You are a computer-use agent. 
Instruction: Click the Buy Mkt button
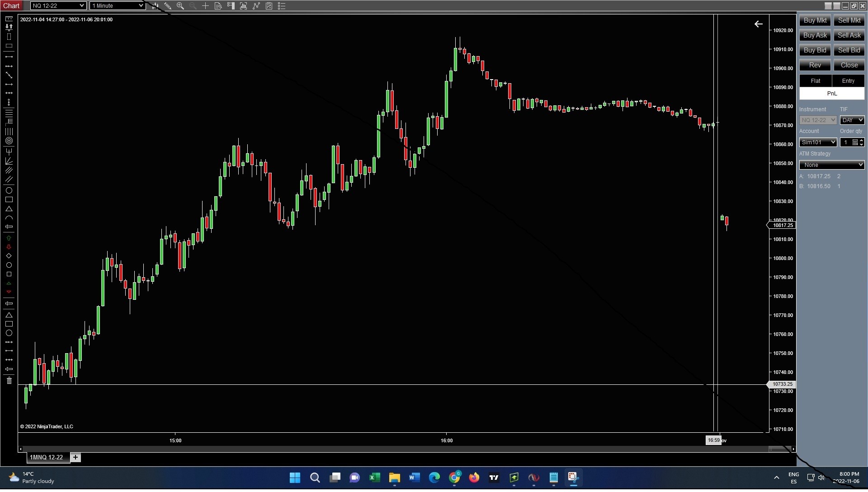815,20
